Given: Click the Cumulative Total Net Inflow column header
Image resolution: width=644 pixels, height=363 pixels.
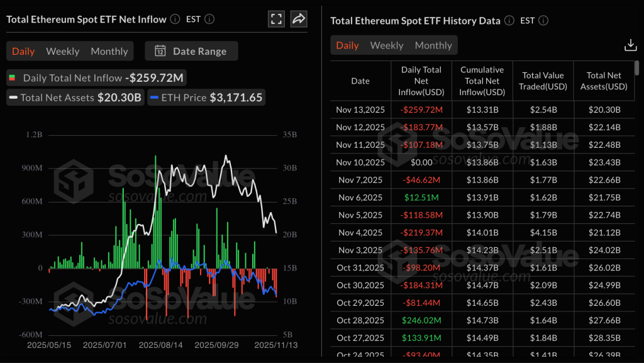Looking at the screenshot, I should (x=482, y=81).
